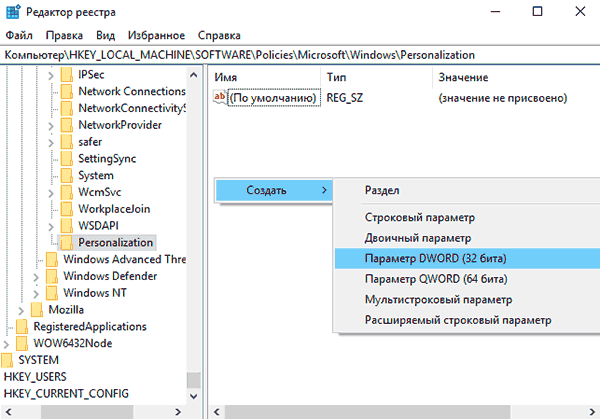Click the NetworkProvider folder icon
The width and height of the screenshot is (600, 419).
click(x=67, y=125)
